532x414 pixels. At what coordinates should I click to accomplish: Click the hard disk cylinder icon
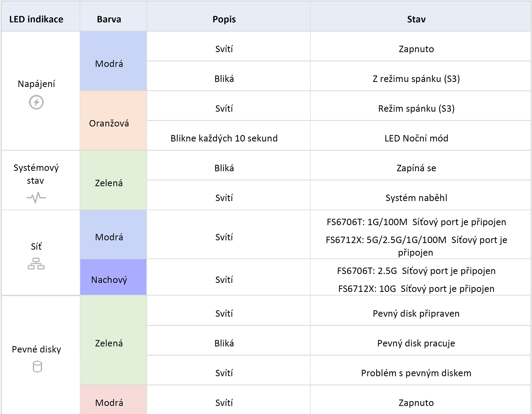(37, 367)
